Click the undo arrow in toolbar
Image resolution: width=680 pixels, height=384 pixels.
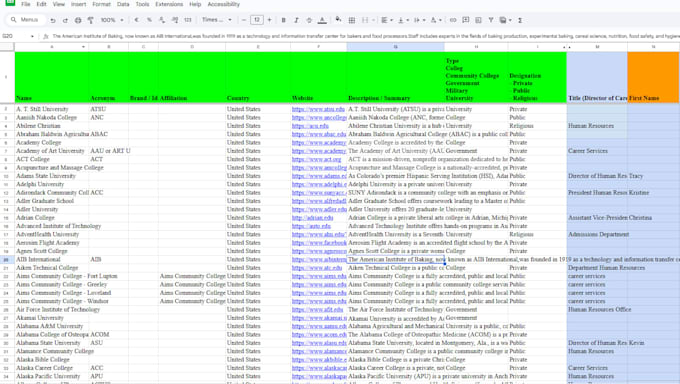[x=52, y=20]
